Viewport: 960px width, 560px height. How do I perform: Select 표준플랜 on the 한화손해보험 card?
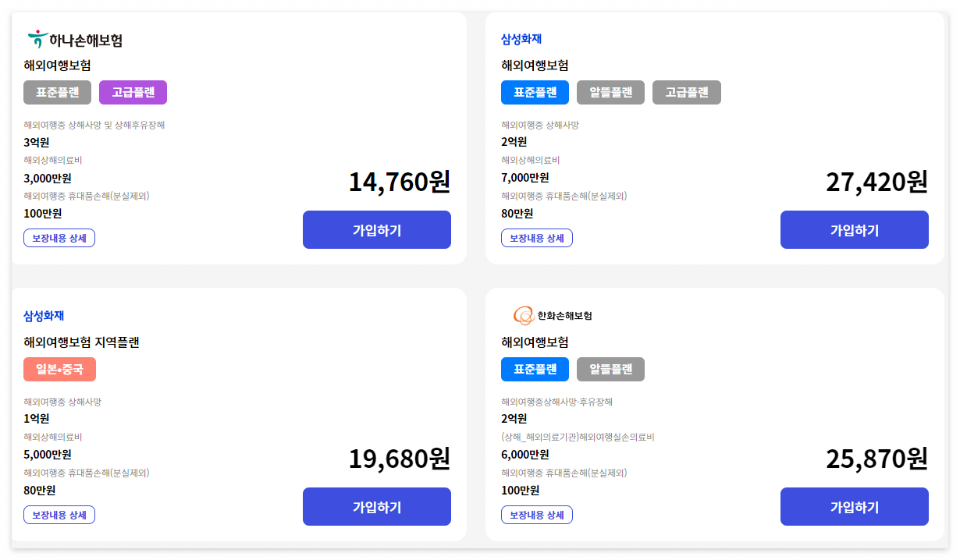(x=535, y=369)
